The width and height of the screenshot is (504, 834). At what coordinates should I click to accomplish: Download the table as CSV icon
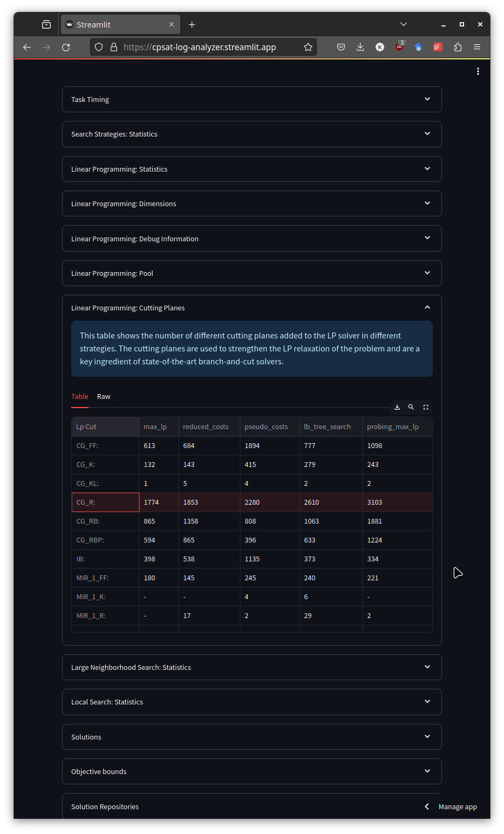pyautogui.click(x=397, y=407)
